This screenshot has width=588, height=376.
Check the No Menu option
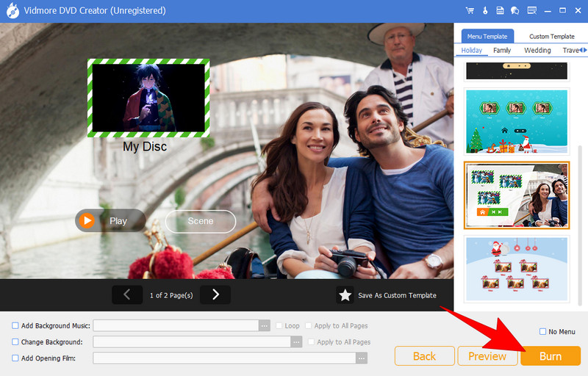[543, 332]
